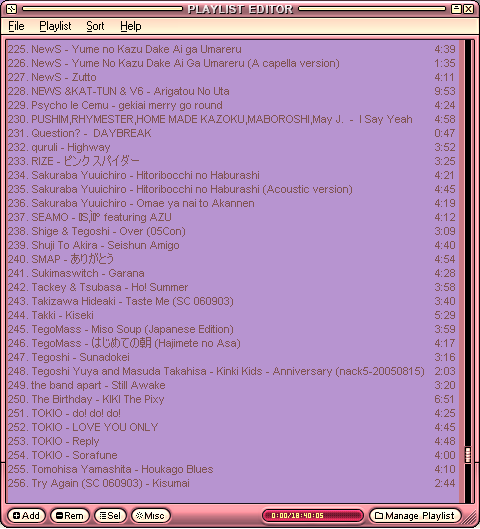Select track 256 Try Again - Kisumai
Screen dimensions: 480x529
coord(232,483)
